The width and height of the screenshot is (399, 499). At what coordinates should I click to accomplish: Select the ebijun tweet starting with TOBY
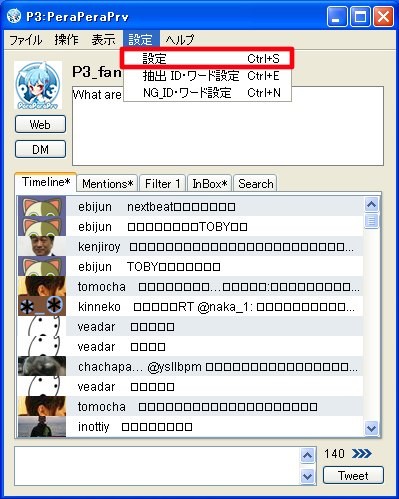[191, 266]
